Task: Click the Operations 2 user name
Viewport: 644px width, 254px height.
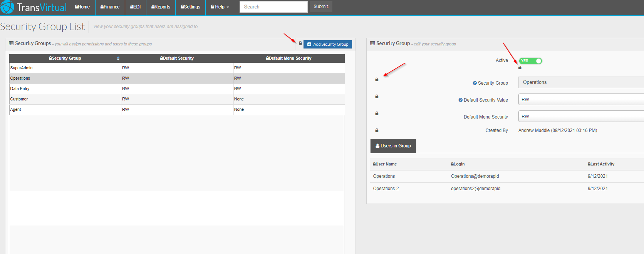Action: pyautogui.click(x=386, y=189)
